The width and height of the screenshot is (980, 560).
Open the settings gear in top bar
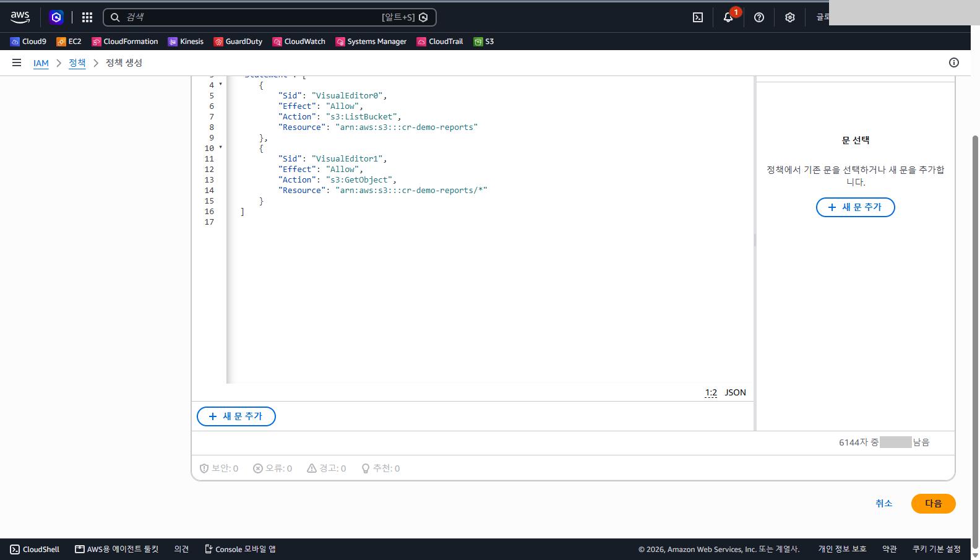coord(790,17)
